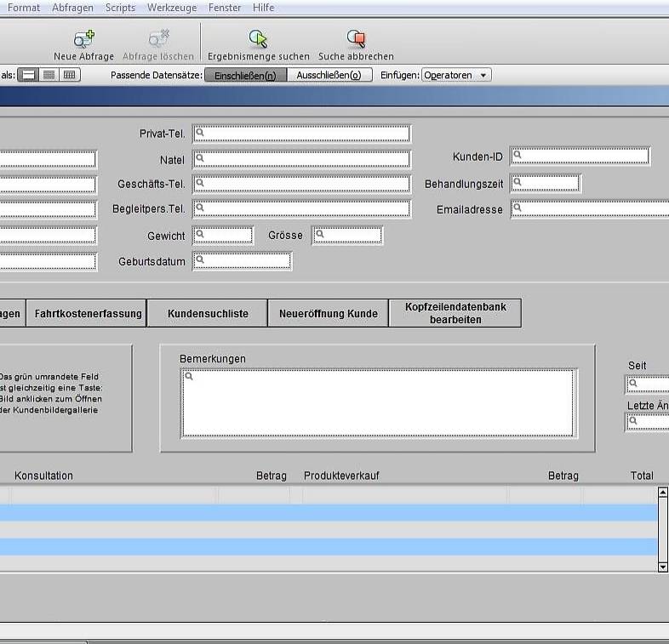Click into the Behandlungszeit field

(546, 184)
